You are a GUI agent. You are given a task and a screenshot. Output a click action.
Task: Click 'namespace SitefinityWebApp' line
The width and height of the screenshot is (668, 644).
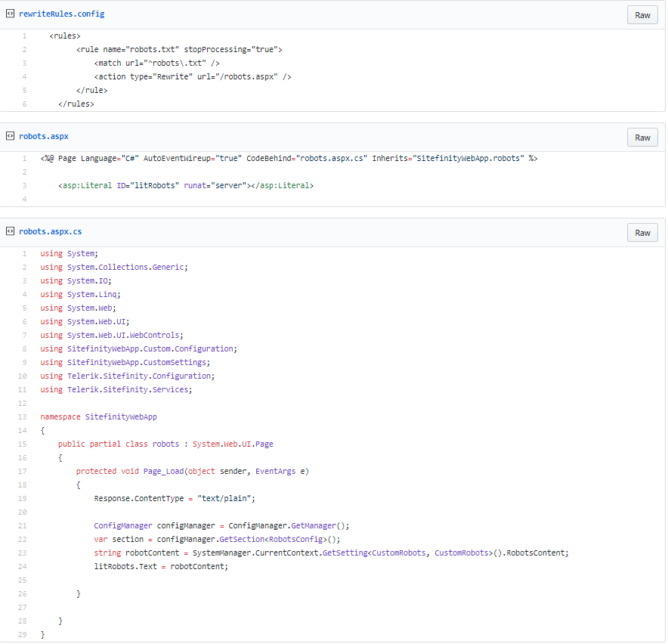tap(98, 416)
